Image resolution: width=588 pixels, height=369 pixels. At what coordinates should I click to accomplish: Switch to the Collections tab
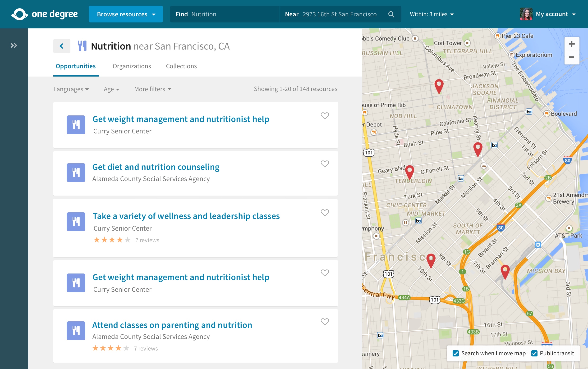click(181, 66)
